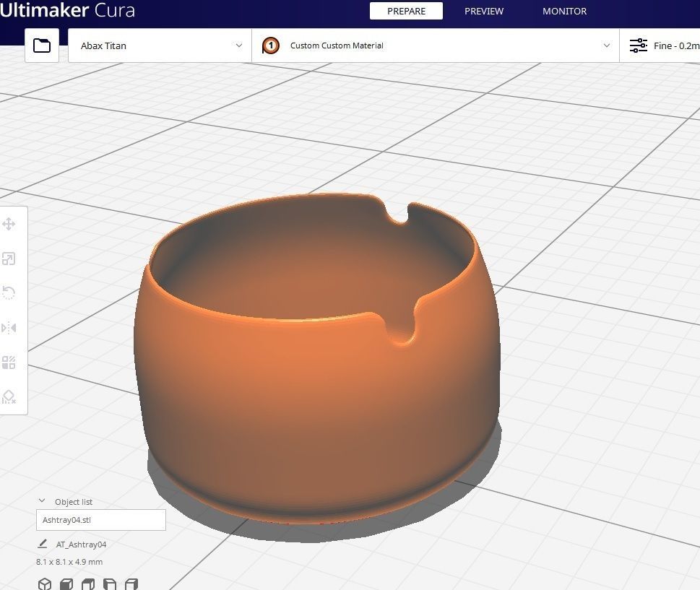
Task: Open file using the folder icon
Action: coord(42,45)
